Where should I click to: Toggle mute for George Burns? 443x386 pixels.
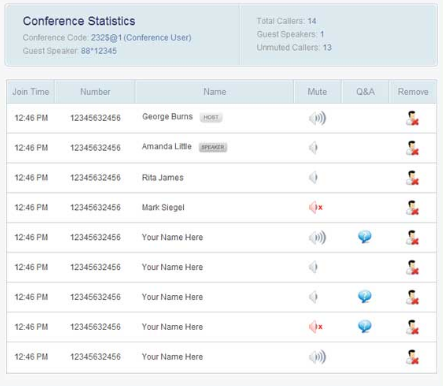(x=317, y=118)
